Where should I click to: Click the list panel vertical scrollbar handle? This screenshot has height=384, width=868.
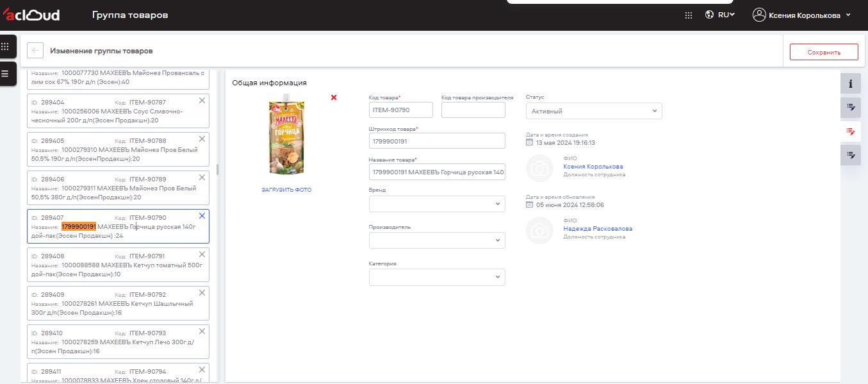[217, 169]
